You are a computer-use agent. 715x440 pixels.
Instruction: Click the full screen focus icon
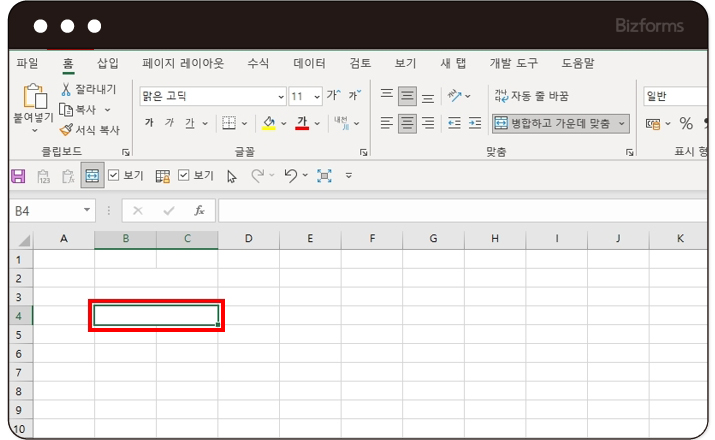tap(324, 176)
